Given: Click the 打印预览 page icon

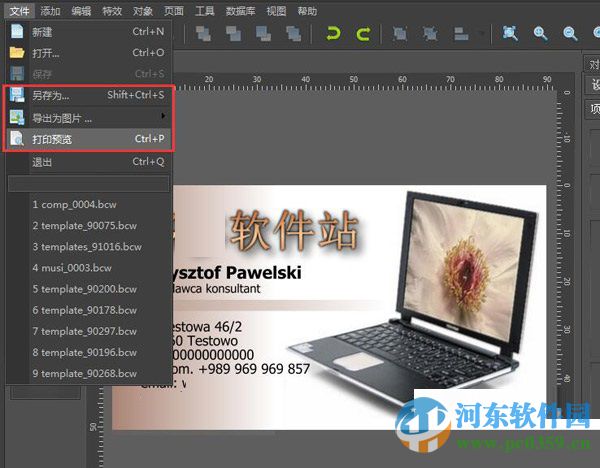Looking at the screenshot, I should [17, 139].
